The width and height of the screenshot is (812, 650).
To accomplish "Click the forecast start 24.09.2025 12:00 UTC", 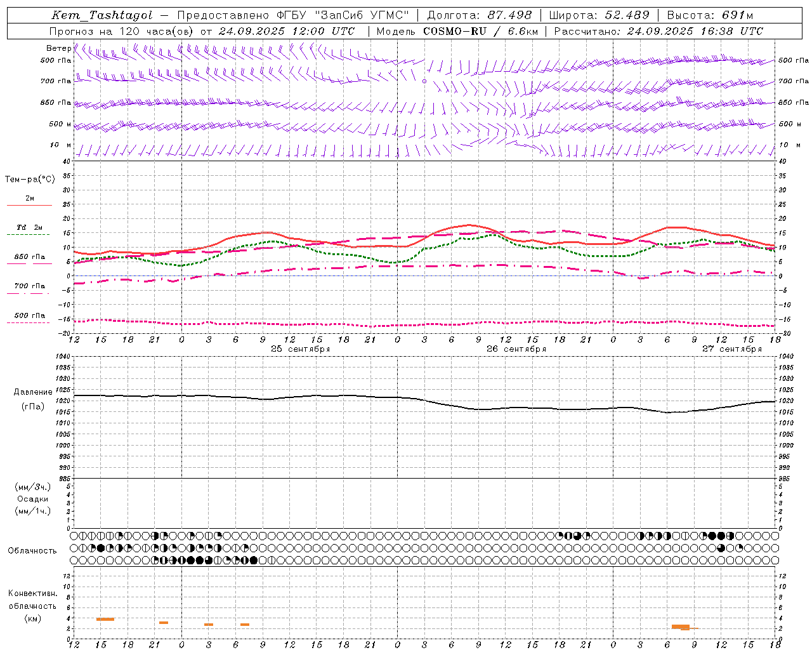I will coord(287,31).
